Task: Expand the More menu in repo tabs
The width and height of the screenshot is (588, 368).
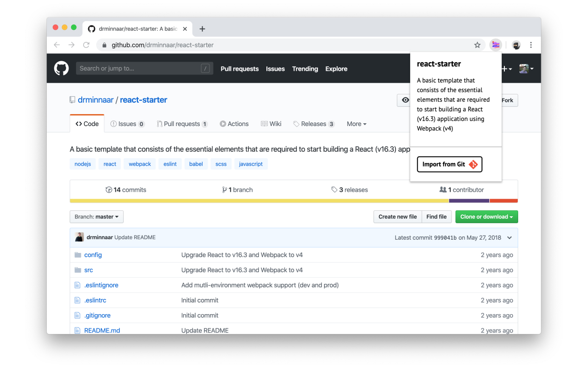Action: [356, 124]
